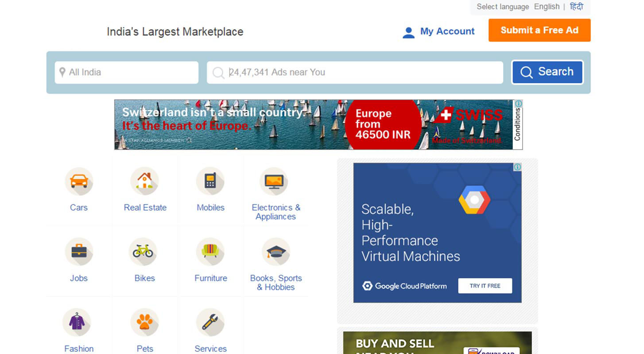This screenshot has width=644, height=354.
Task: Switch language to Hindi
Action: (x=576, y=7)
